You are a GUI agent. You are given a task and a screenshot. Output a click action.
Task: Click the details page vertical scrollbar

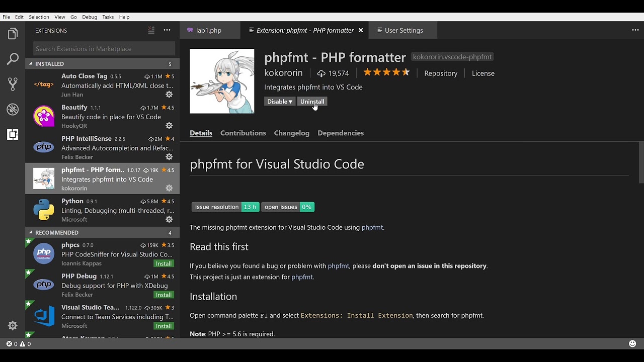(x=641, y=162)
